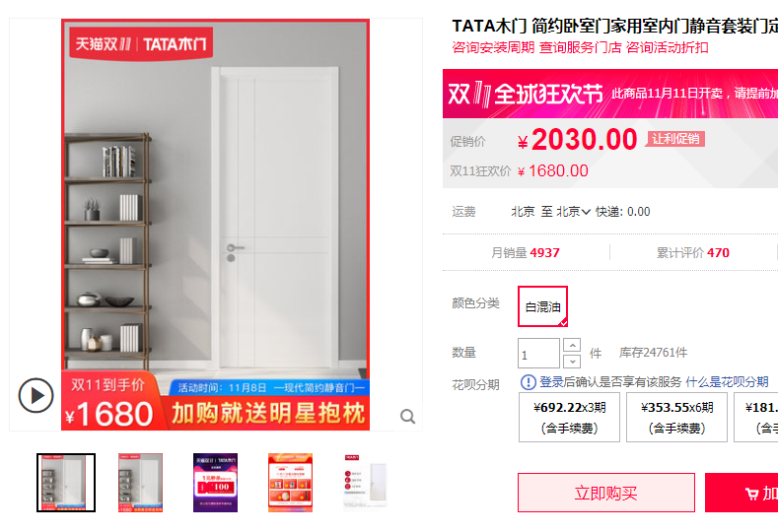Select the purple coupon promotion thumbnail
Screen dimensions: 778x532
coord(215,483)
